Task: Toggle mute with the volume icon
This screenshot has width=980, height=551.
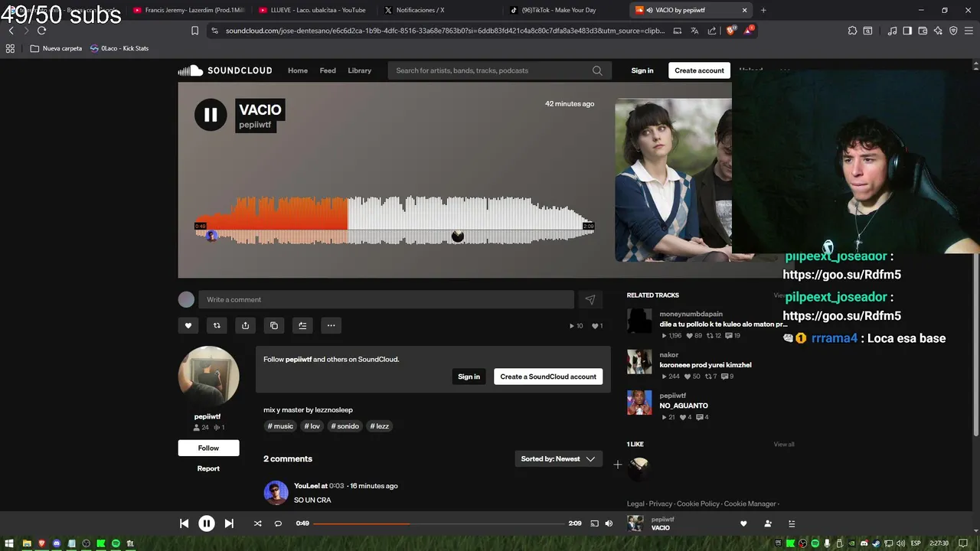Action: (609, 523)
